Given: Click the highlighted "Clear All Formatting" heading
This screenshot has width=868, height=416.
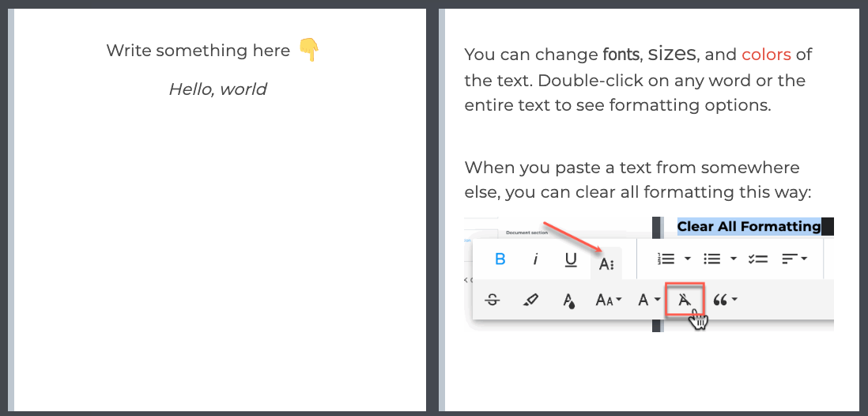Looking at the screenshot, I should pos(749,226).
